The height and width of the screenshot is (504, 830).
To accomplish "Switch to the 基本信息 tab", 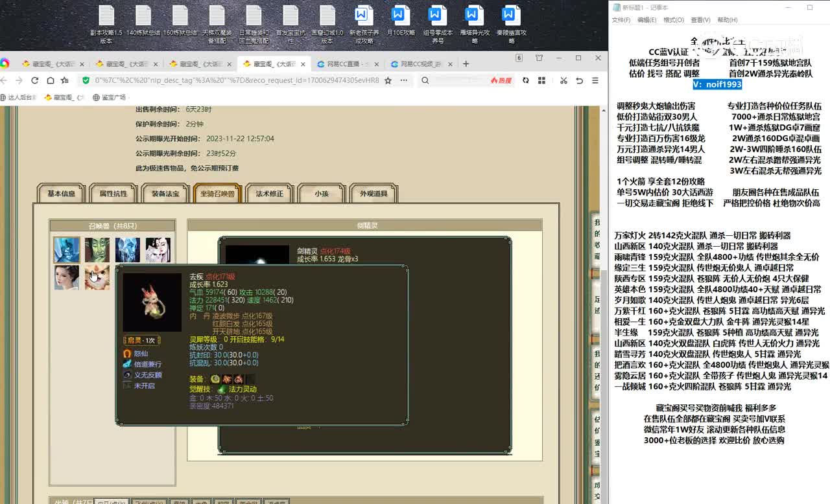I will (x=61, y=193).
